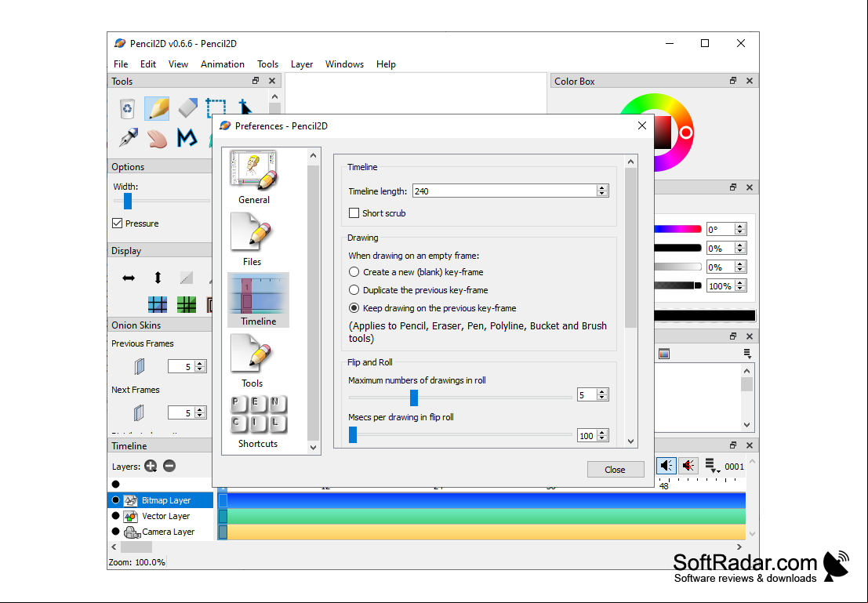Viewport: 868px width, 603px height.
Task: Select the Bitmap Layer row
Action: (x=161, y=500)
